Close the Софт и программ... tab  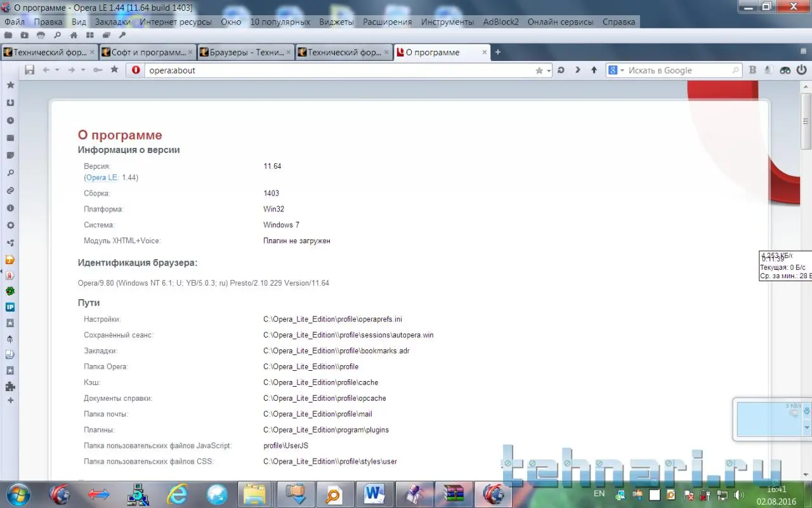pyautogui.click(x=190, y=52)
